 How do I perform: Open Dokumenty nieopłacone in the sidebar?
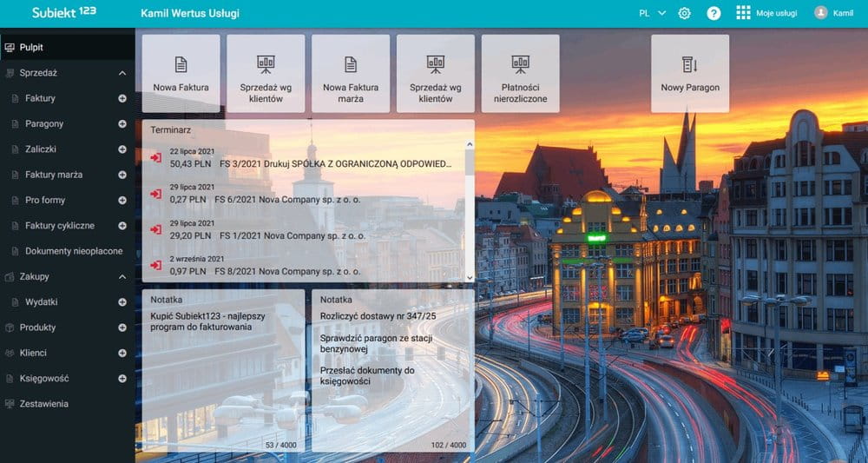point(74,251)
